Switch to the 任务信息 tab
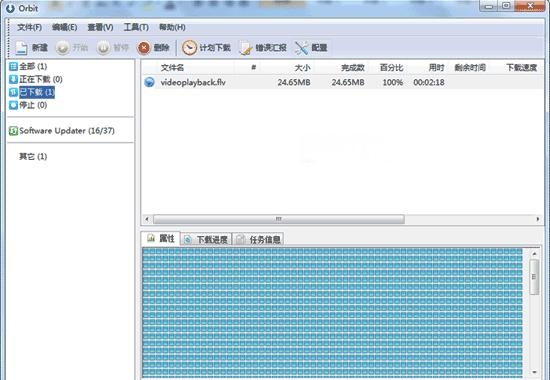The image size is (550, 380). (x=258, y=239)
